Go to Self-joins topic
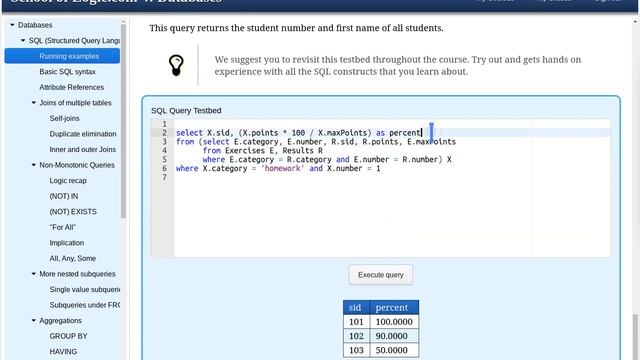This screenshot has height=360, width=640. pos(64,118)
